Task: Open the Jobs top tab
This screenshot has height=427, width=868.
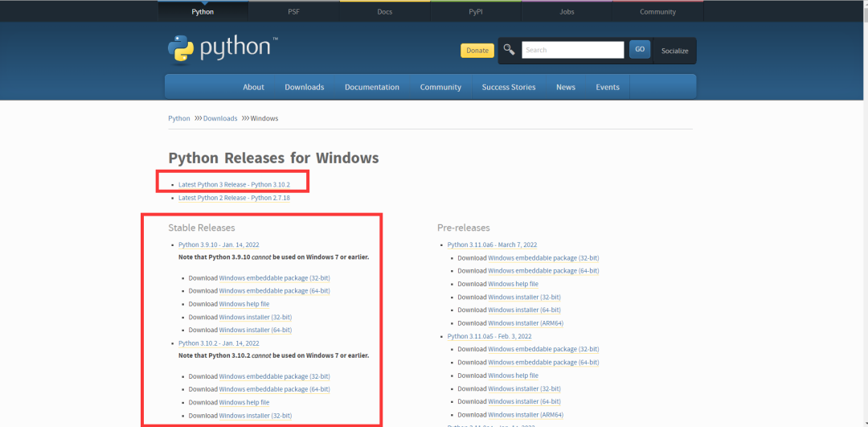Action: click(x=567, y=11)
